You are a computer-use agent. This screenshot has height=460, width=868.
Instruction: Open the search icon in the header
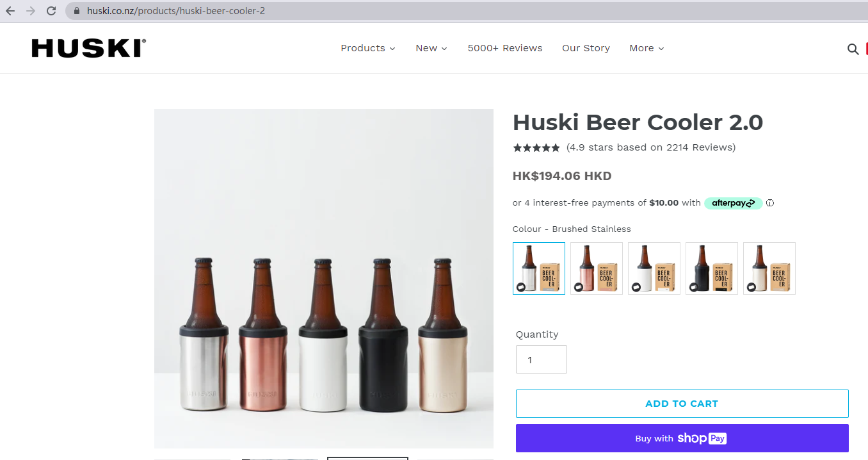(853, 49)
